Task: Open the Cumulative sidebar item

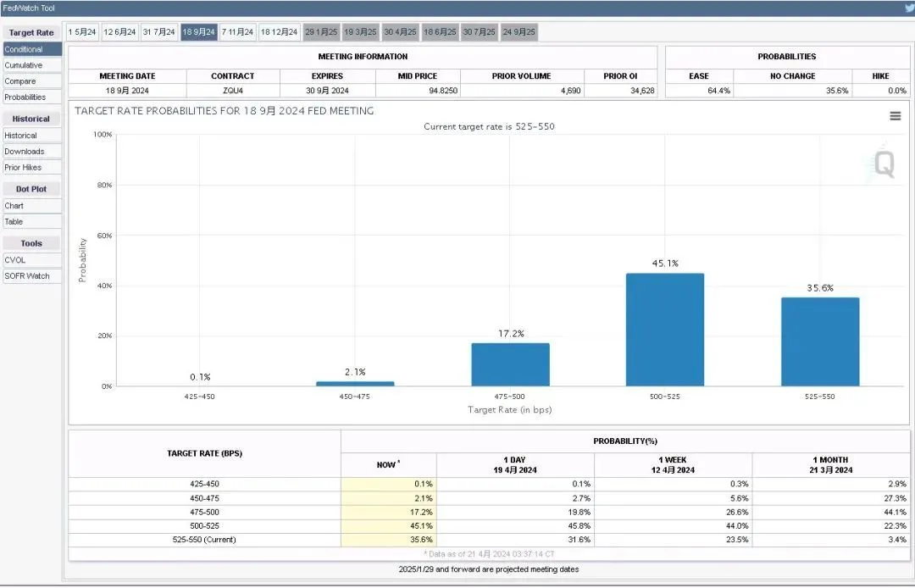Action: click(x=32, y=65)
